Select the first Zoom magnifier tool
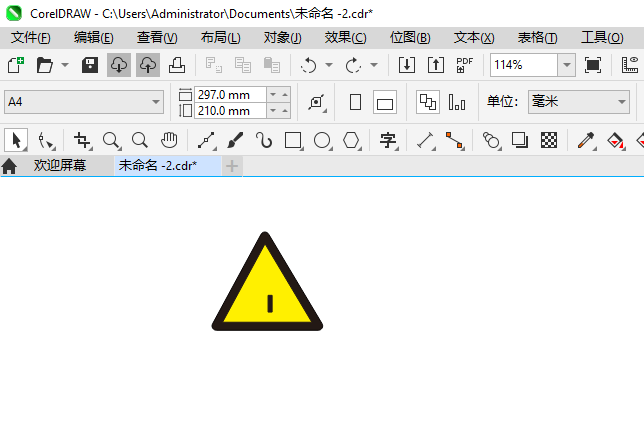The height and width of the screenshot is (439, 644). [x=111, y=140]
